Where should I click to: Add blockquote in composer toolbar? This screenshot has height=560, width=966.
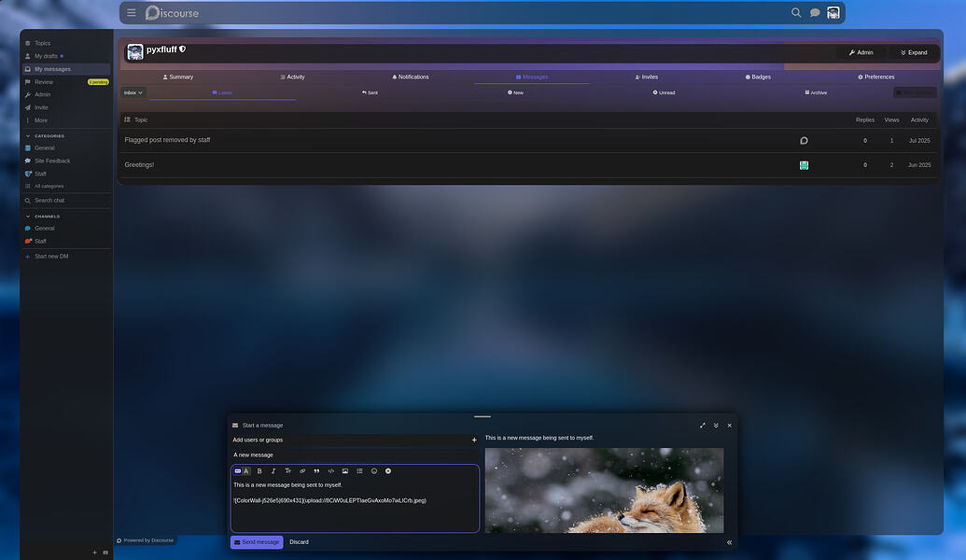pos(316,471)
